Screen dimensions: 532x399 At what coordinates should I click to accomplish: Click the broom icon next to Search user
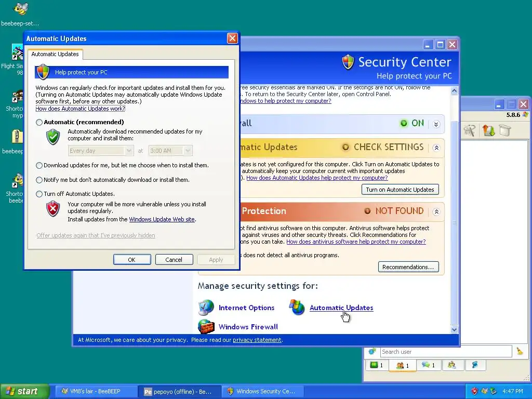(x=520, y=352)
